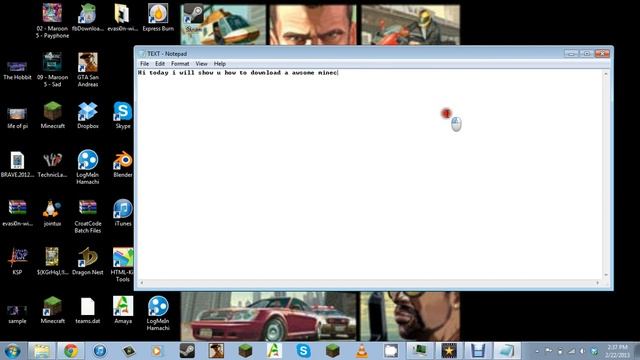This screenshot has width=640, height=360.
Task: Select the TechnicLa... launcher desktop icon
Action: 52,164
